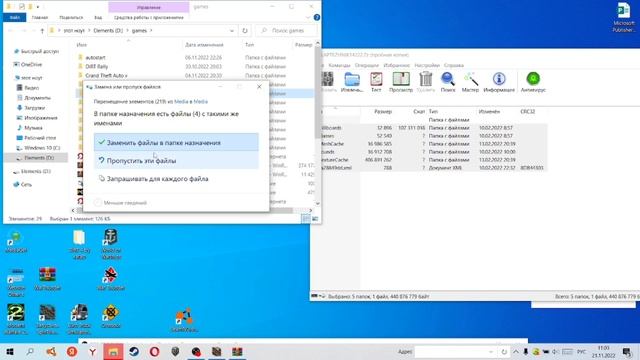Open Microsoft Publisher desktop icon

click(x=623, y=17)
